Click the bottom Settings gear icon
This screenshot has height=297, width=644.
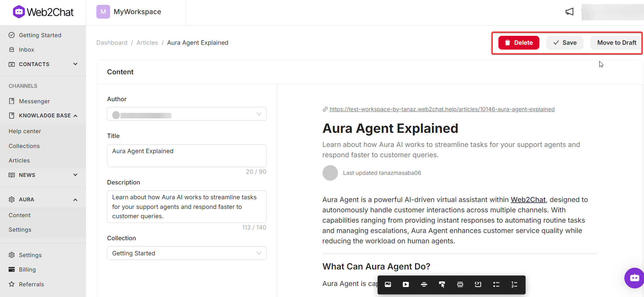tap(12, 255)
